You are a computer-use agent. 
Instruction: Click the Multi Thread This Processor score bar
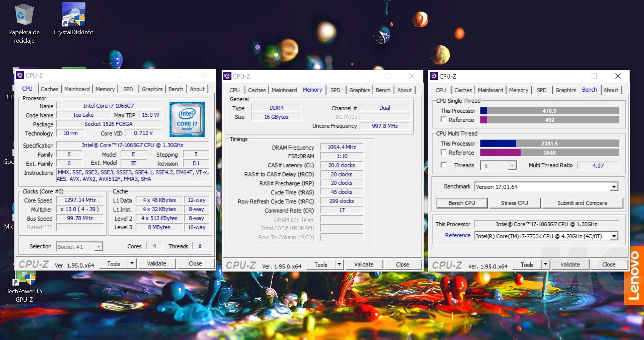click(549, 143)
